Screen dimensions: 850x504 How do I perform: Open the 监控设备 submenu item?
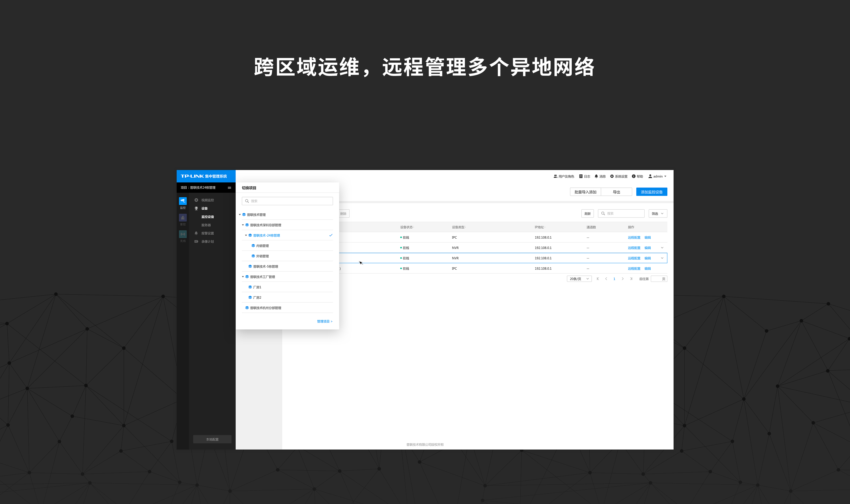pyautogui.click(x=207, y=217)
